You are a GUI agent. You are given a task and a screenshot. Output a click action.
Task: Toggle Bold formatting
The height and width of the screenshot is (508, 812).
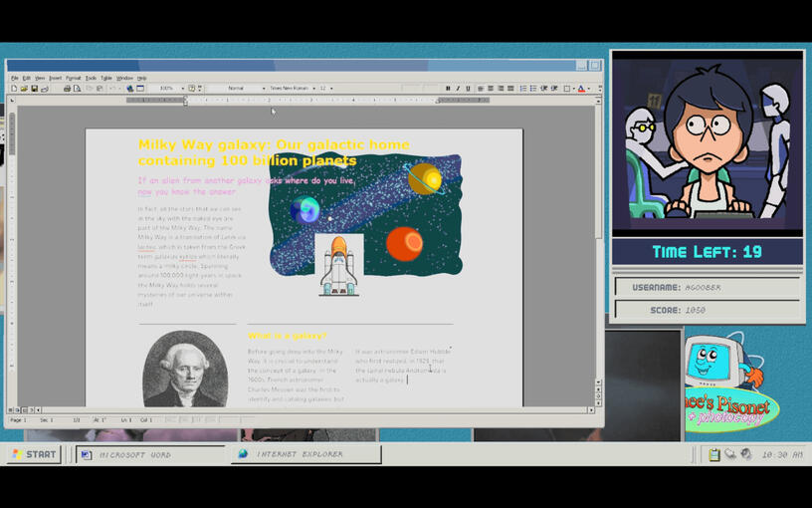pyautogui.click(x=448, y=89)
